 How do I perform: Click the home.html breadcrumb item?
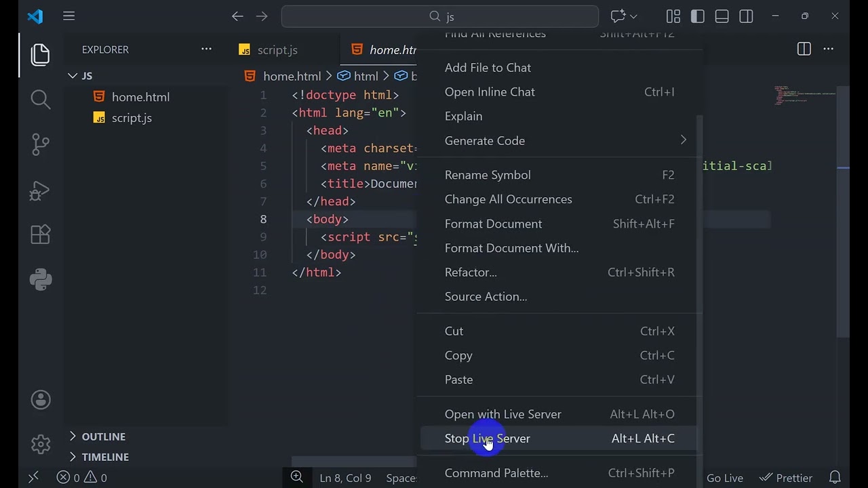pos(283,76)
